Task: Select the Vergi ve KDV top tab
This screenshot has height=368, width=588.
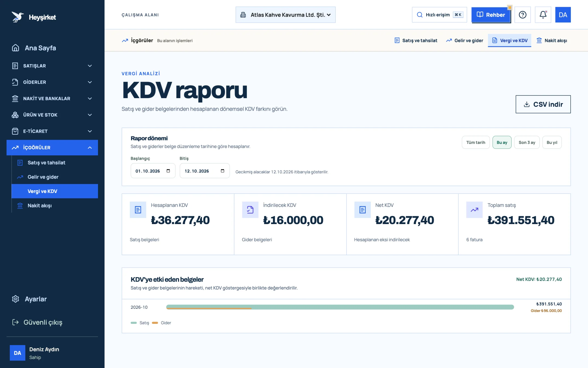Action: pyautogui.click(x=510, y=40)
